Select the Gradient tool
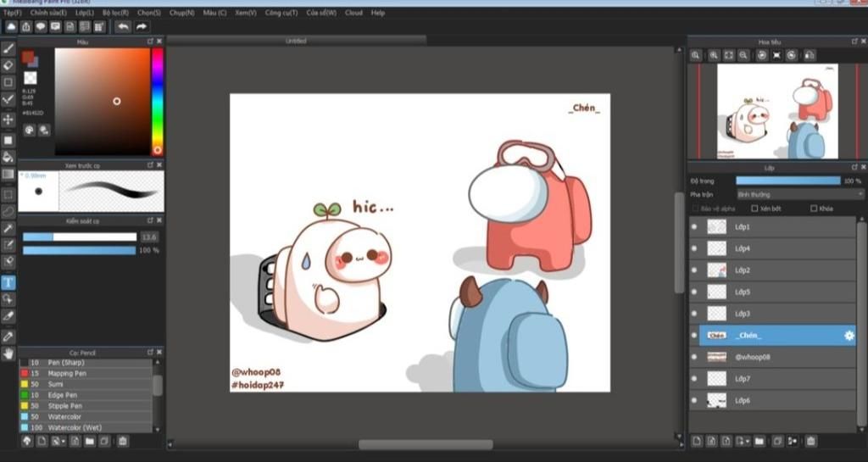The image size is (868, 462). click(x=8, y=175)
